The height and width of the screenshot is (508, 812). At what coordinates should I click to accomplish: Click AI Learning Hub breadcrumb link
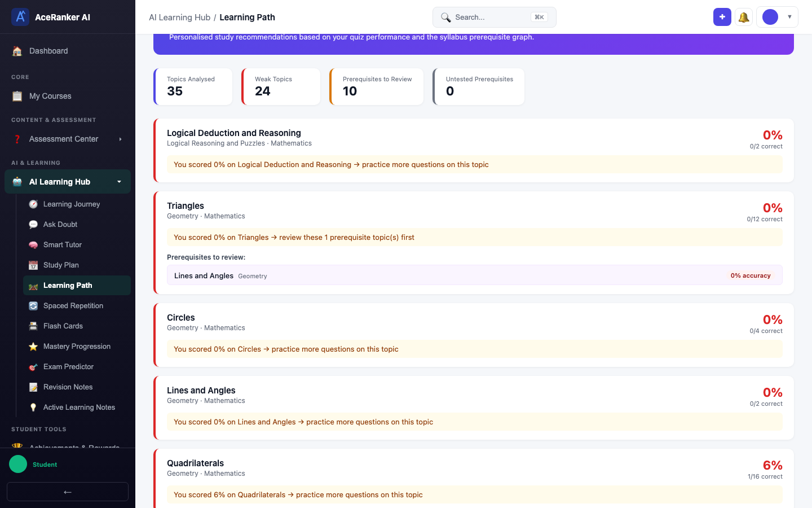(x=179, y=17)
